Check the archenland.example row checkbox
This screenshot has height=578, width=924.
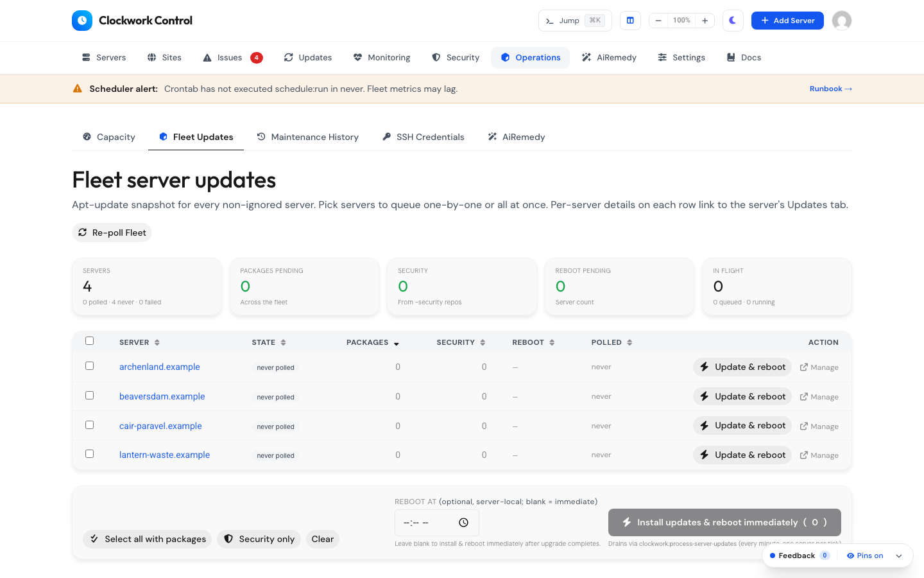(90, 366)
